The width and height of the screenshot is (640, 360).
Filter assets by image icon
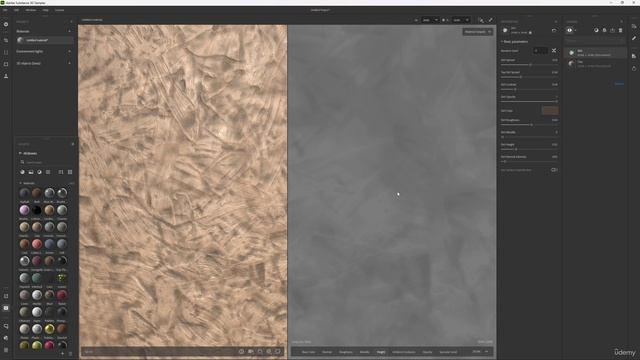tap(31, 172)
